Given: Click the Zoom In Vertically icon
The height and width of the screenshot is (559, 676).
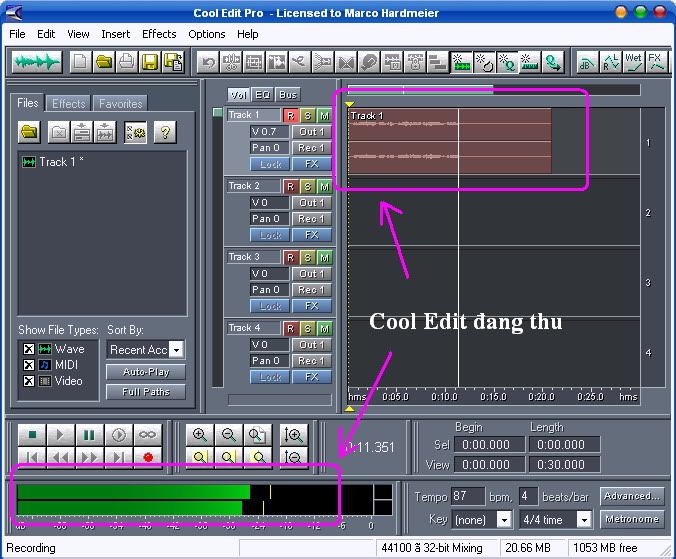Looking at the screenshot, I should (x=294, y=435).
